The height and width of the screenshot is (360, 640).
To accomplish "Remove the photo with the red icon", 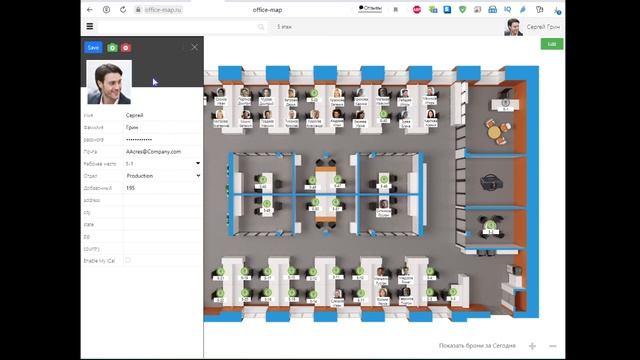I will pos(126,48).
